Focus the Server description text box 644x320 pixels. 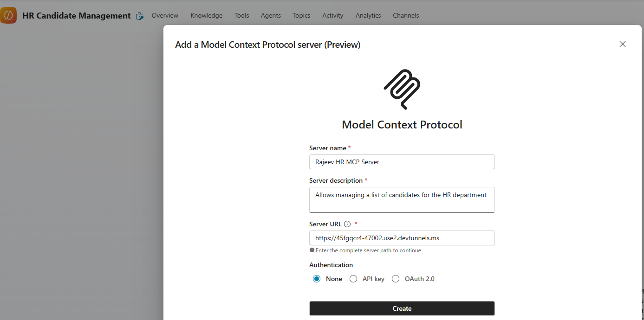tap(402, 199)
